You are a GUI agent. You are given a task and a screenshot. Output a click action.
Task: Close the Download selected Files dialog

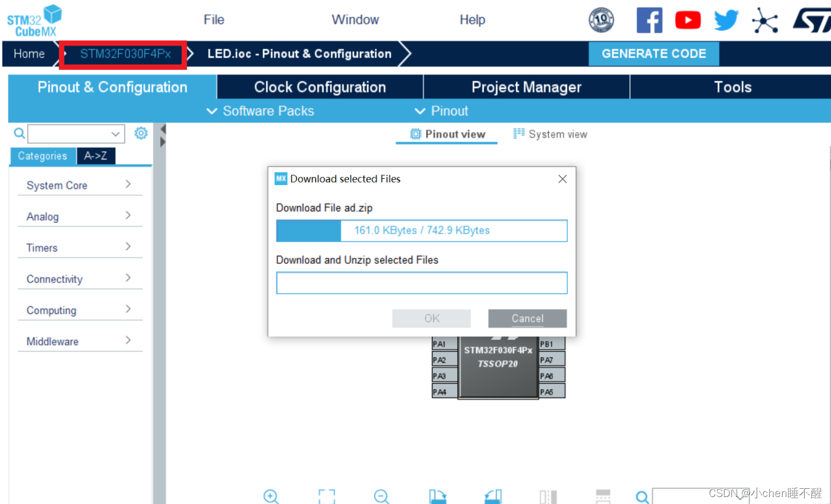(562, 179)
